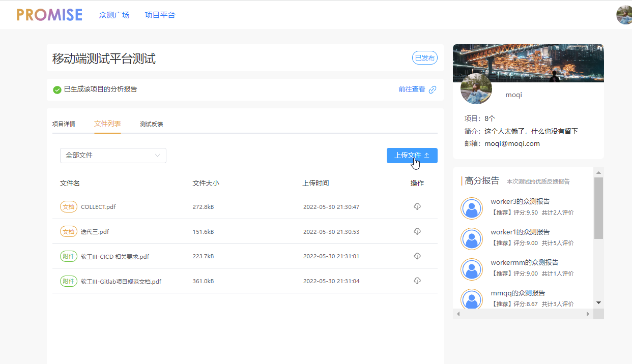Click the 高分报告 section heading
This screenshot has width=632, height=364.
(x=482, y=180)
